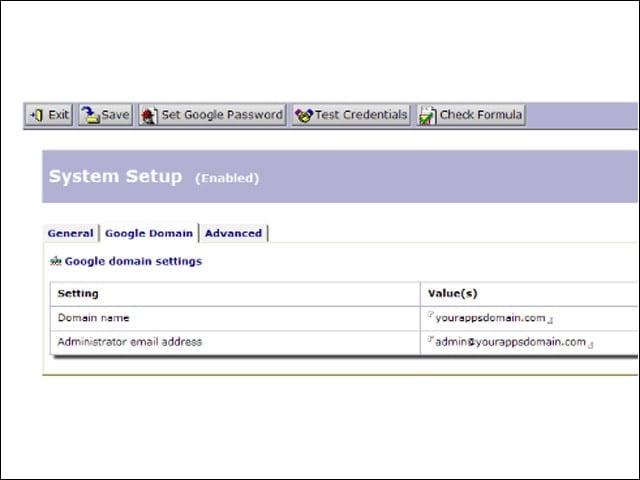Click the Check Formula label
This screenshot has height=480, width=640.
(481, 115)
